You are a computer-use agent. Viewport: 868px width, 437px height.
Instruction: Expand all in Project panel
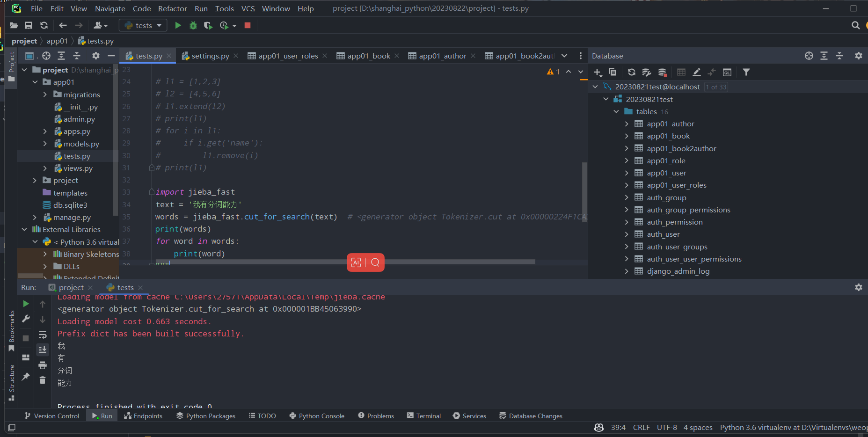point(61,56)
